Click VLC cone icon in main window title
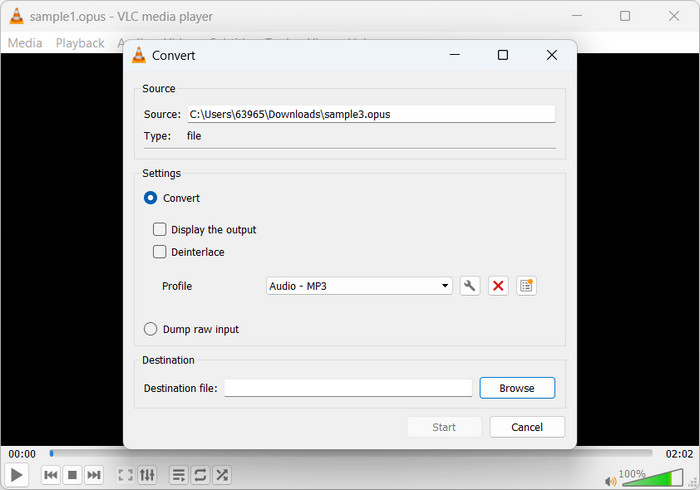 [17, 16]
